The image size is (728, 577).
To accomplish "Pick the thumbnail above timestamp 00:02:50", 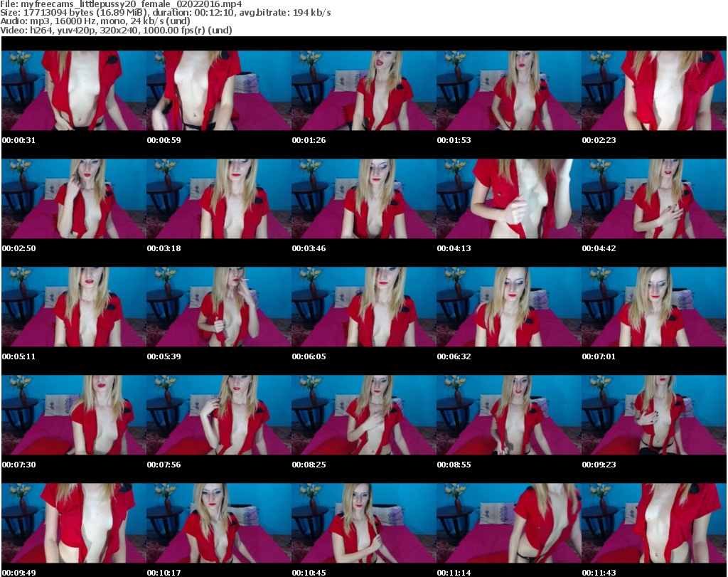I will [x=74, y=198].
